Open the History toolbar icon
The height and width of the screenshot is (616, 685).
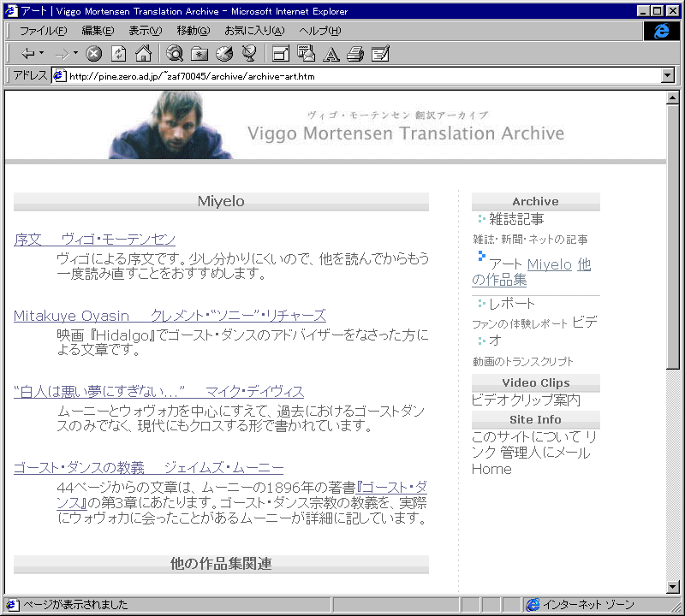224,54
